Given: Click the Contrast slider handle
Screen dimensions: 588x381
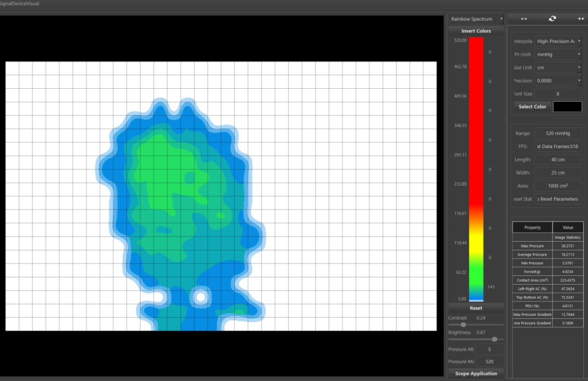Looking at the screenshot, I should click(463, 324).
